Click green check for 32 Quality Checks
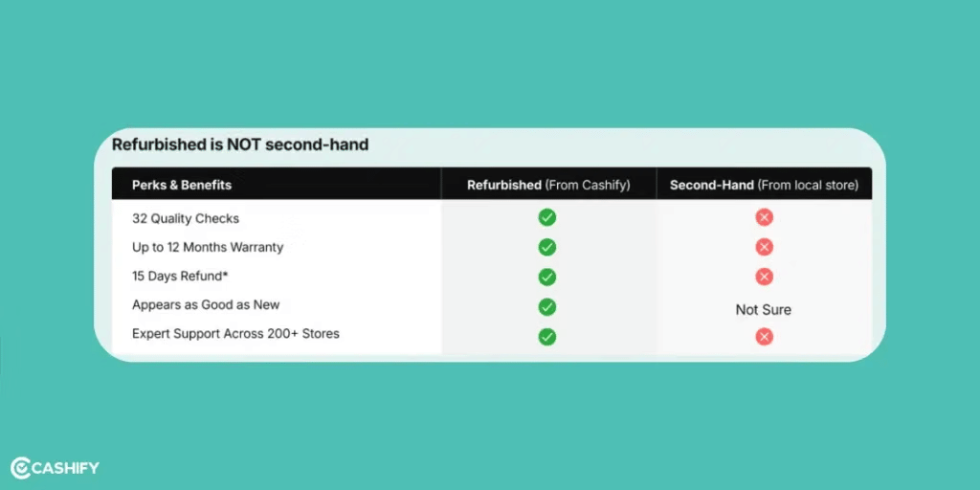Image resolution: width=980 pixels, height=490 pixels. click(x=546, y=218)
